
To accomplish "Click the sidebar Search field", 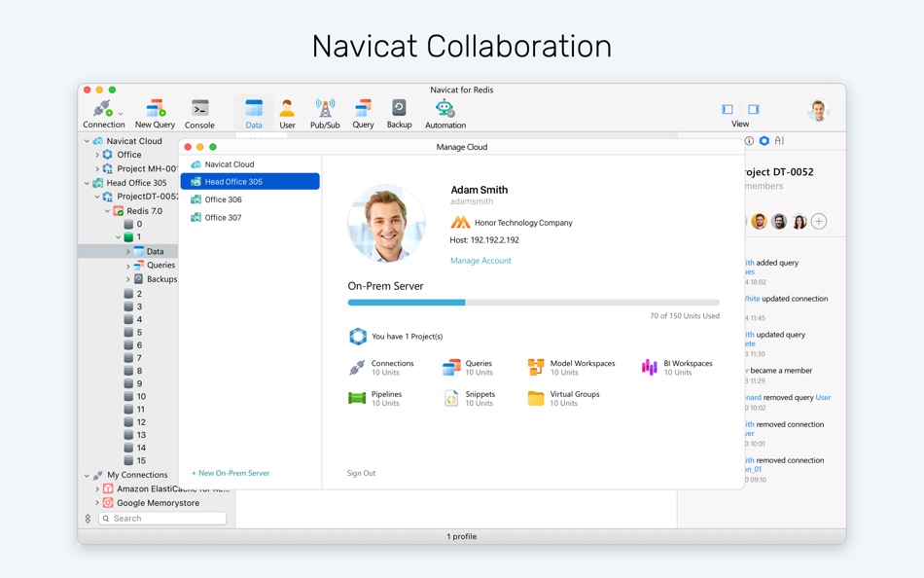I will point(162,519).
